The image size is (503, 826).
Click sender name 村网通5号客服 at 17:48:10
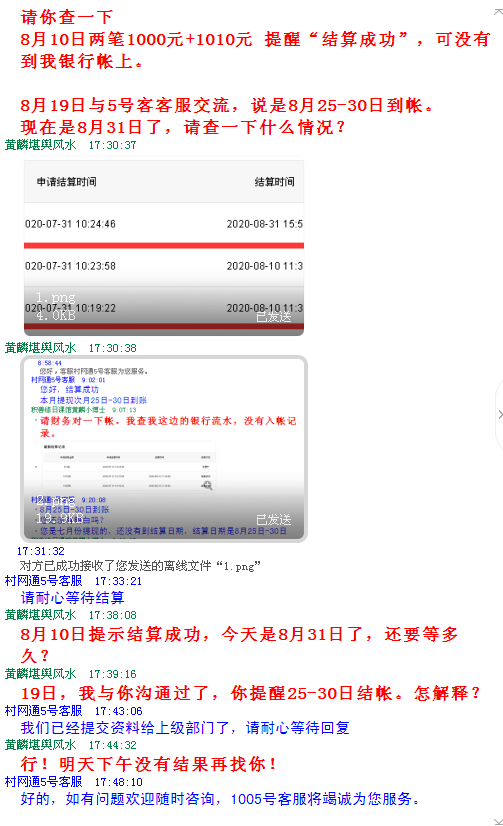(x=44, y=782)
